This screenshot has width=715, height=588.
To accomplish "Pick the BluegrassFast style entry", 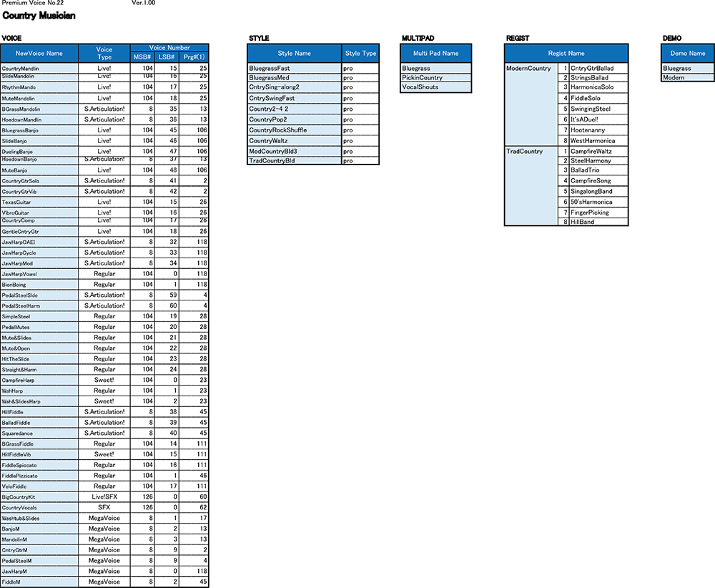I will coord(294,69).
